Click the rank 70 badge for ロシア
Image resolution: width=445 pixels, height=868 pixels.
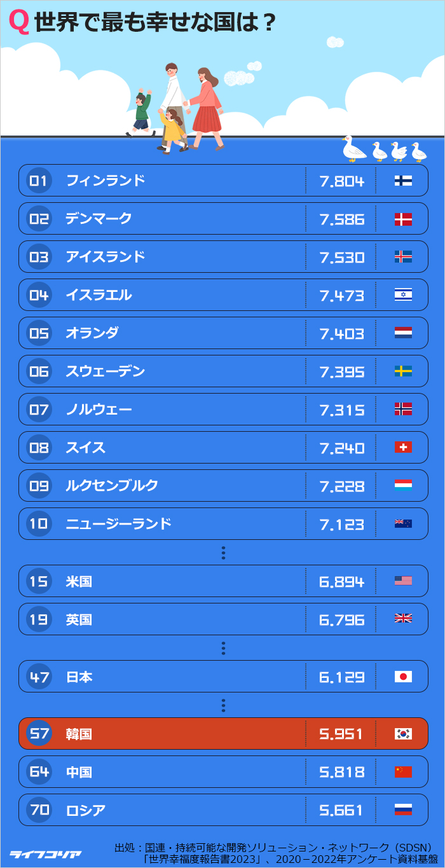(39, 810)
